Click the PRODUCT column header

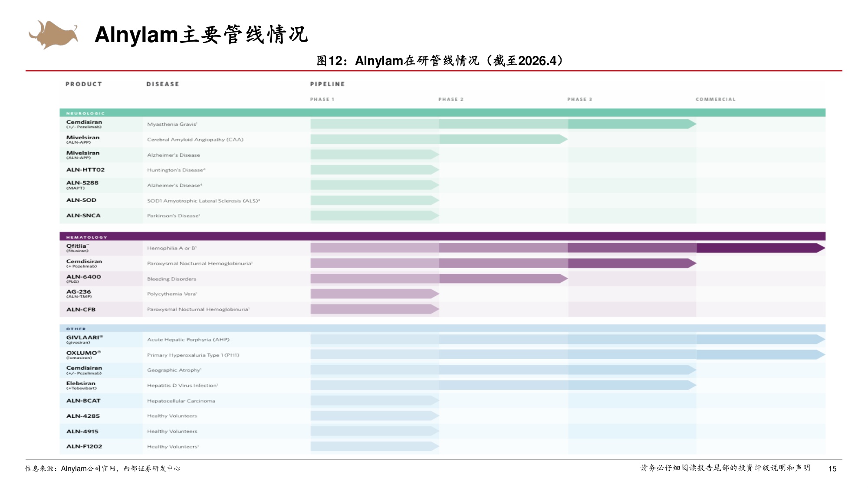[x=84, y=84]
